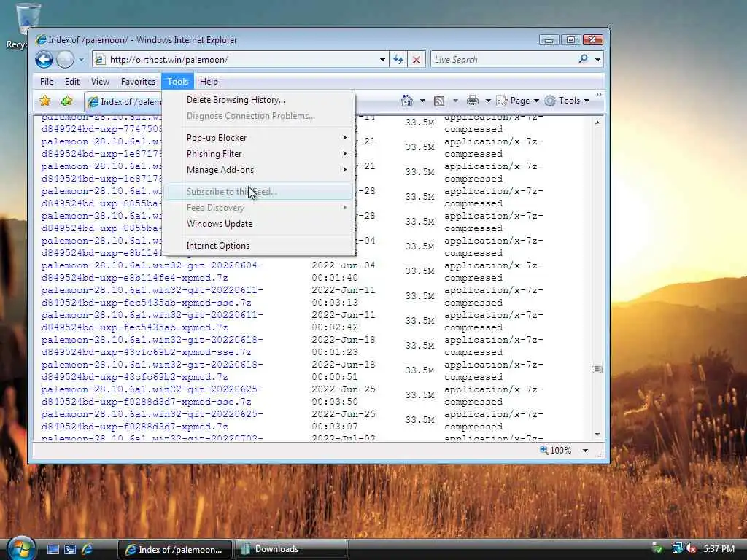Click Switch between windows quick launch icon

pos(70,550)
